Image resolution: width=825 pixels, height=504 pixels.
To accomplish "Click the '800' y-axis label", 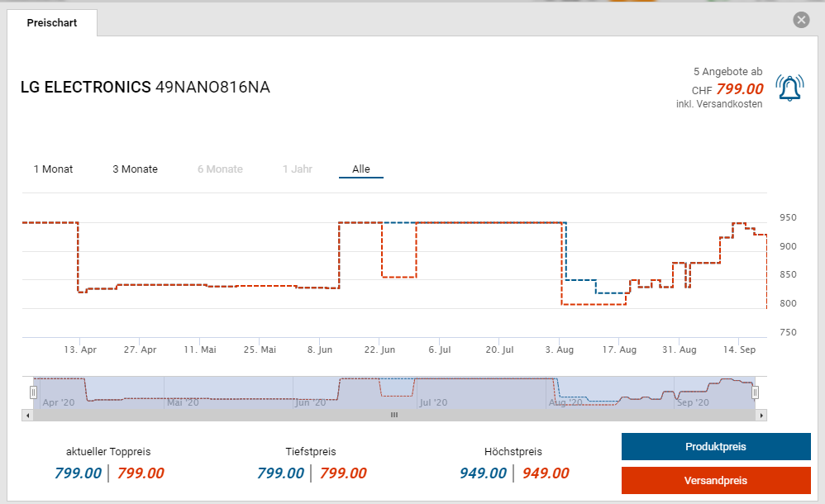I will [788, 303].
